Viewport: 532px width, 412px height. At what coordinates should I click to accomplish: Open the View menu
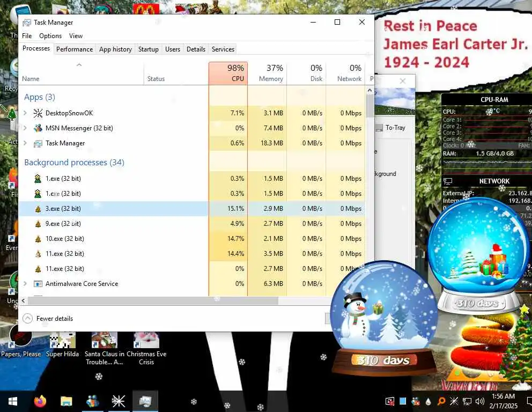[76, 35]
